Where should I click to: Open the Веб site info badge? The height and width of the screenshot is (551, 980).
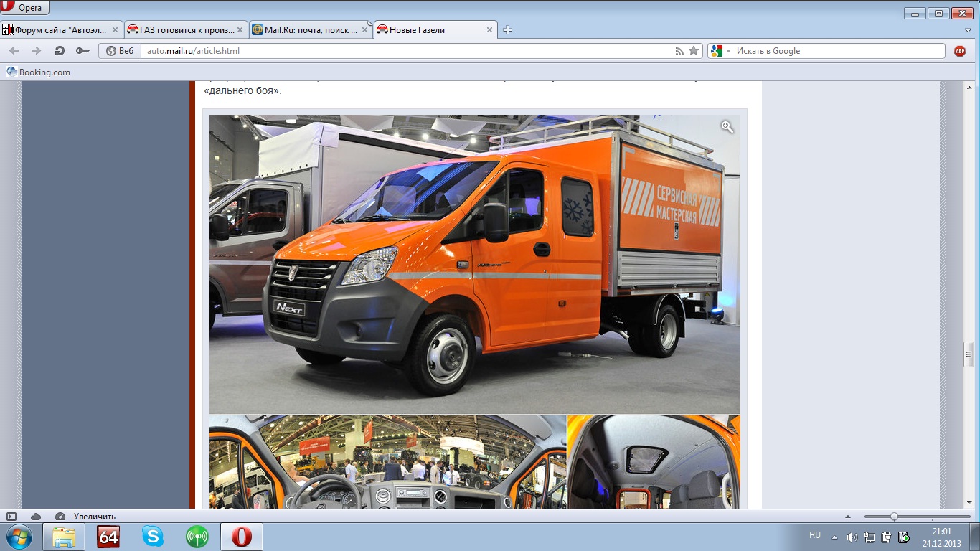120,51
